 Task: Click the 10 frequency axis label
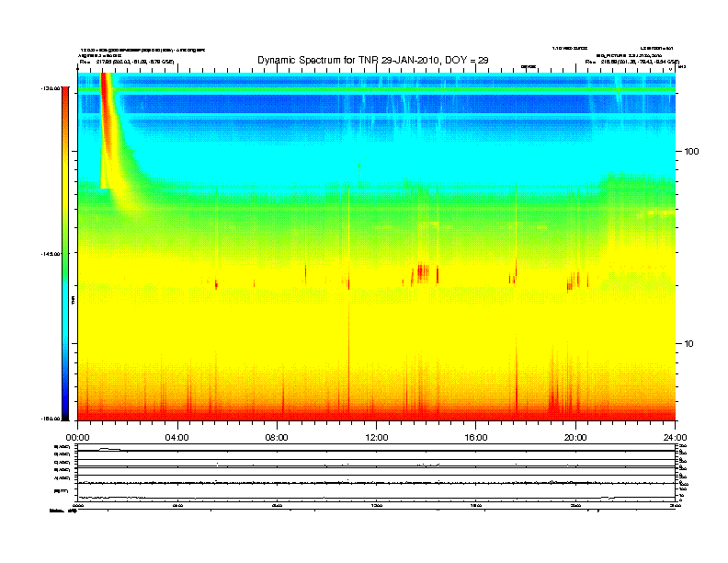pyautogui.click(x=689, y=344)
